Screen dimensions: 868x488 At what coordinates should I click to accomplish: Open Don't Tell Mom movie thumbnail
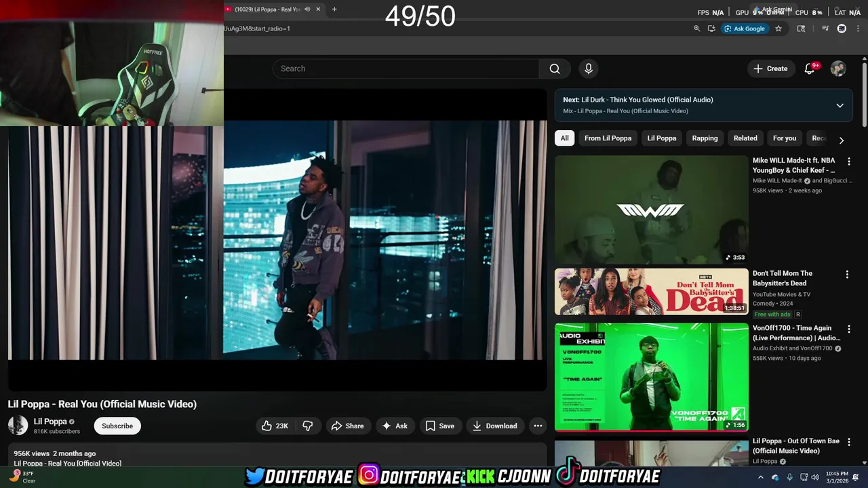652,292
